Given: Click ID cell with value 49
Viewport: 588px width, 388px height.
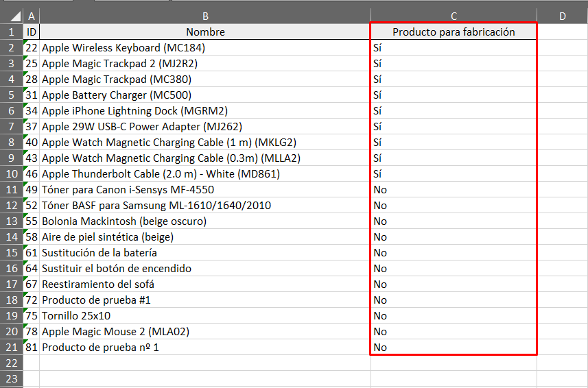Looking at the screenshot, I should [32, 189].
